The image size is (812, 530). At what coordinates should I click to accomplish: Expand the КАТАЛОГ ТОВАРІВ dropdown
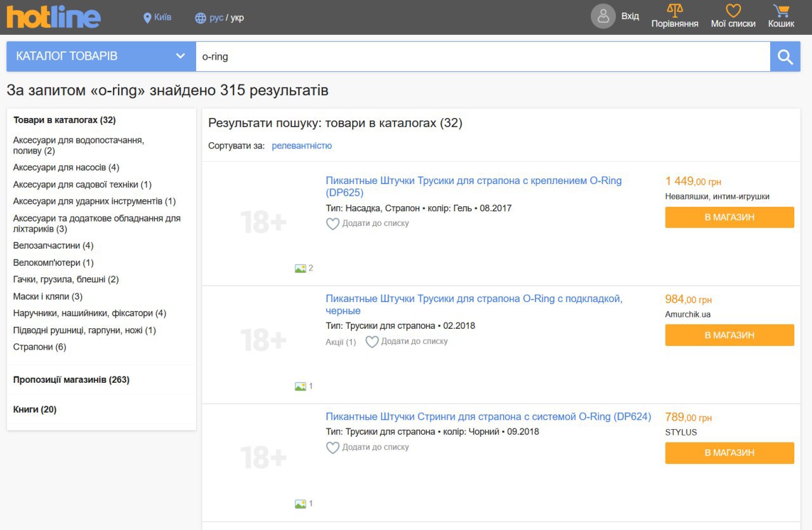pos(101,56)
